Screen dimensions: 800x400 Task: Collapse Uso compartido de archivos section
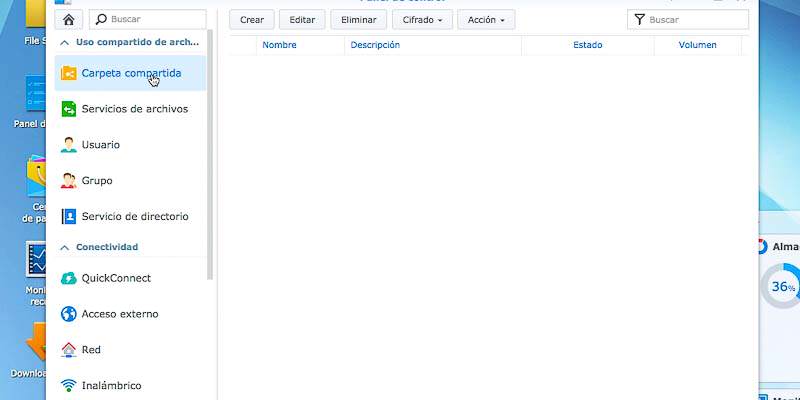tap(64, 43)
